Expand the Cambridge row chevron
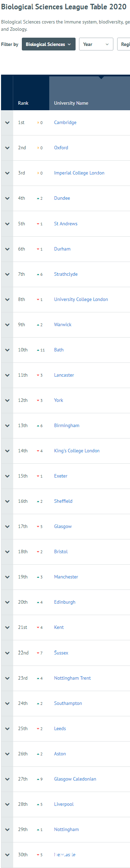 click(7, 123)
